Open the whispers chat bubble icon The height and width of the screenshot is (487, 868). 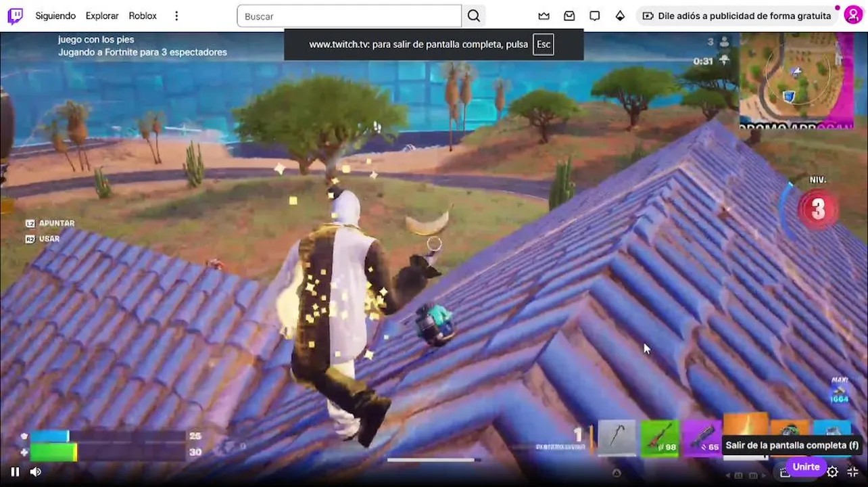595,16
